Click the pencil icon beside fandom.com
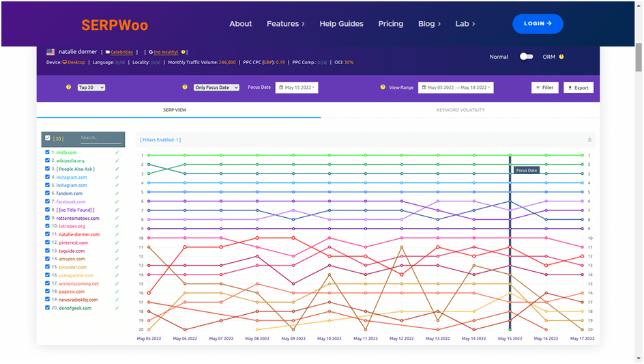Viewport: 644px width, 364px height. tap(117, 193)
